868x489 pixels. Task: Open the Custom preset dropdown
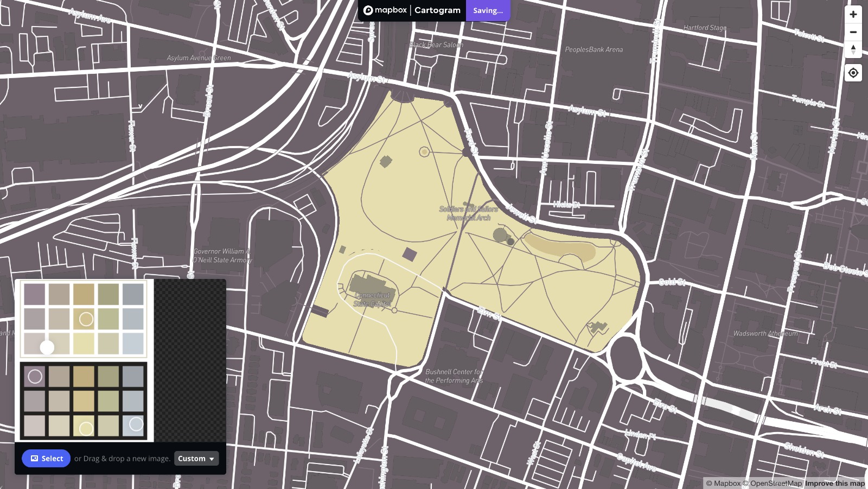[196, 459]
